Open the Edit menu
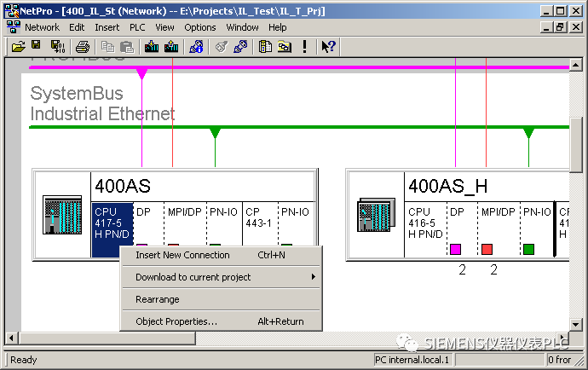Image resolution: width=588 pixels, height=370 pixels. pos(77,27)
